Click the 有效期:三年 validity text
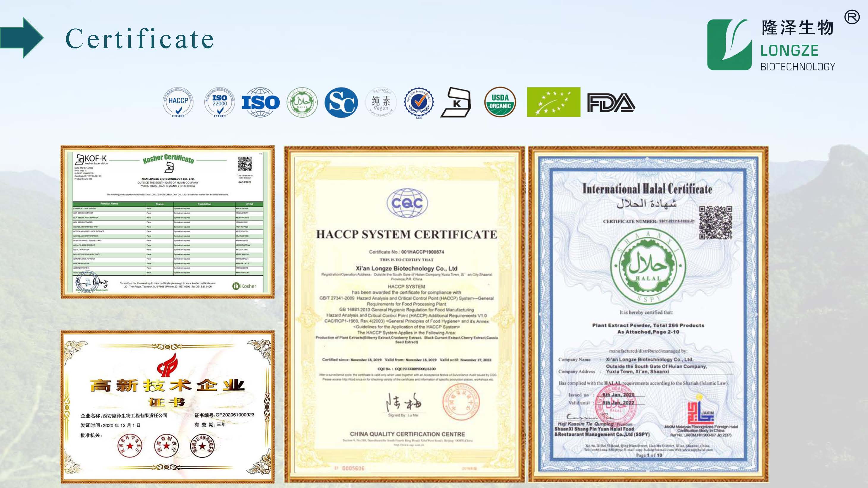 click(210, 425)
